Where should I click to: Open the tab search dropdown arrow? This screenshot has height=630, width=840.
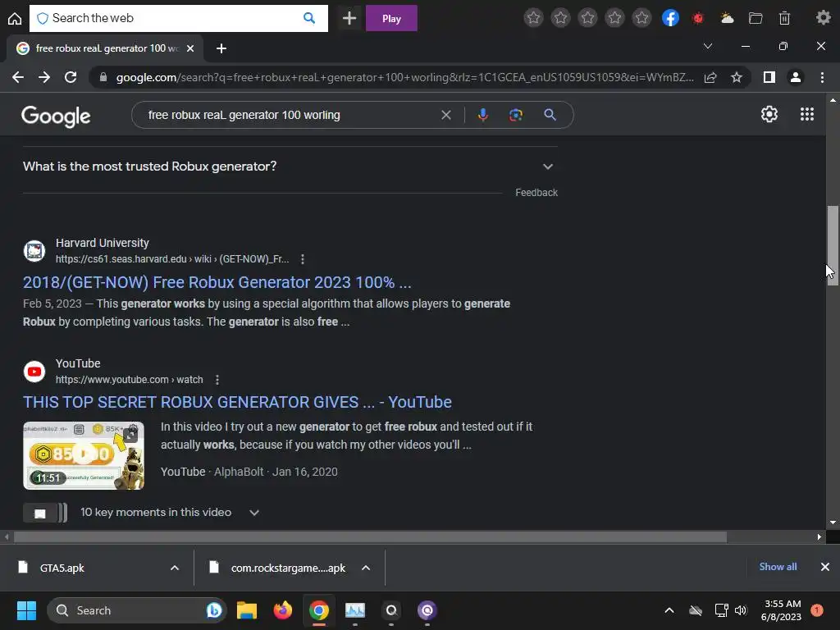pos(708,46)
